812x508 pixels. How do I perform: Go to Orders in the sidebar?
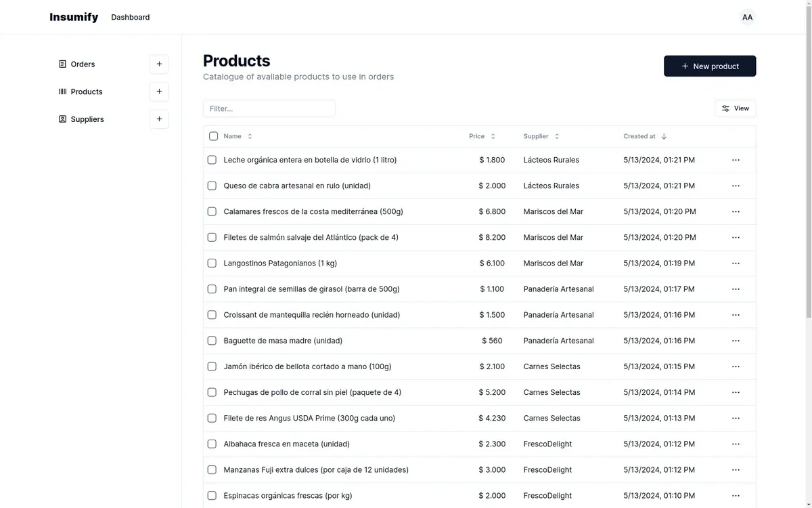(x=83, y=64)
